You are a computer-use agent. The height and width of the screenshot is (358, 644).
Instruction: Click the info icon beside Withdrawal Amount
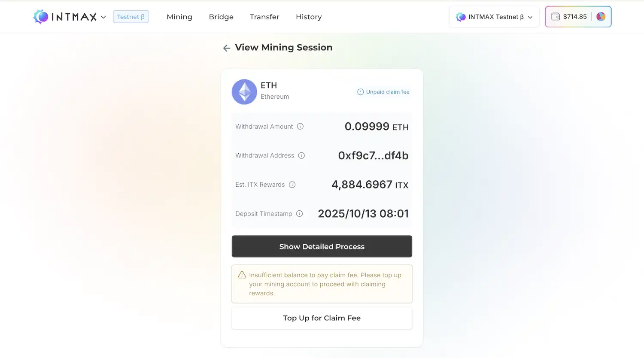tap(301, 127)
